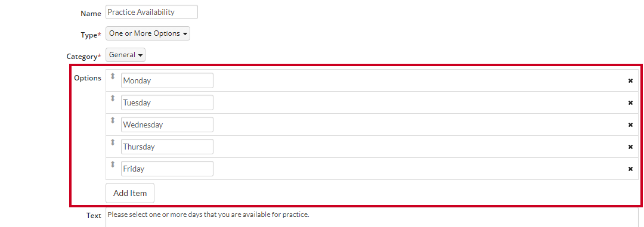The height and width of the screenshot is (227, 644).
Task: Click the Add Item button
Action: pos(130,193)
